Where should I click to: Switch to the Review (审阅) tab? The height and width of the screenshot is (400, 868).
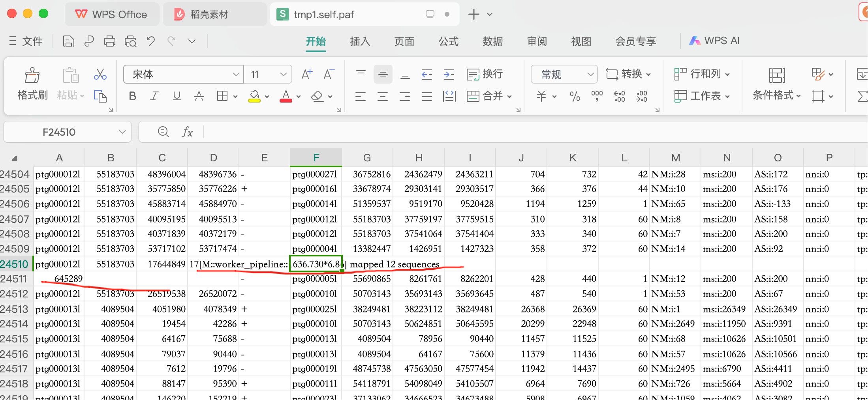[537, 41]
